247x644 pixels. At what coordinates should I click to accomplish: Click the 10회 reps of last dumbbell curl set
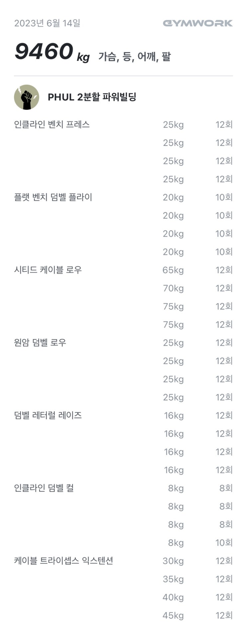(224, 543)
